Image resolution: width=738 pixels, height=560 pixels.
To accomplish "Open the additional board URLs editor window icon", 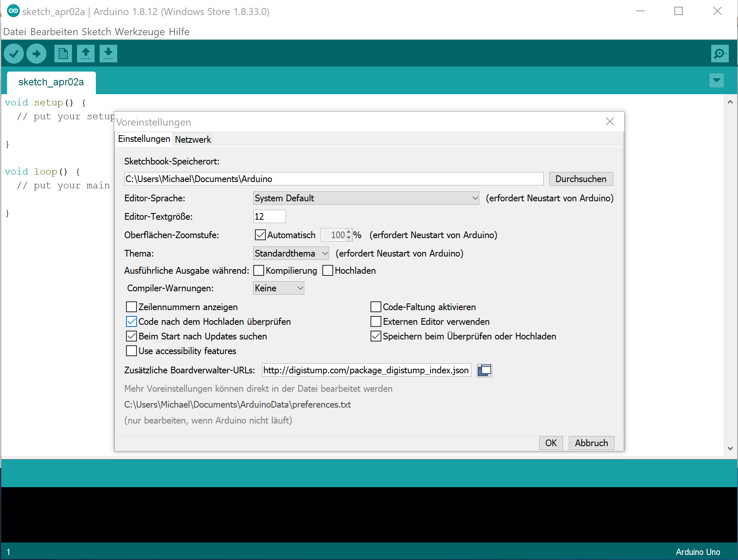I will 484,370.
